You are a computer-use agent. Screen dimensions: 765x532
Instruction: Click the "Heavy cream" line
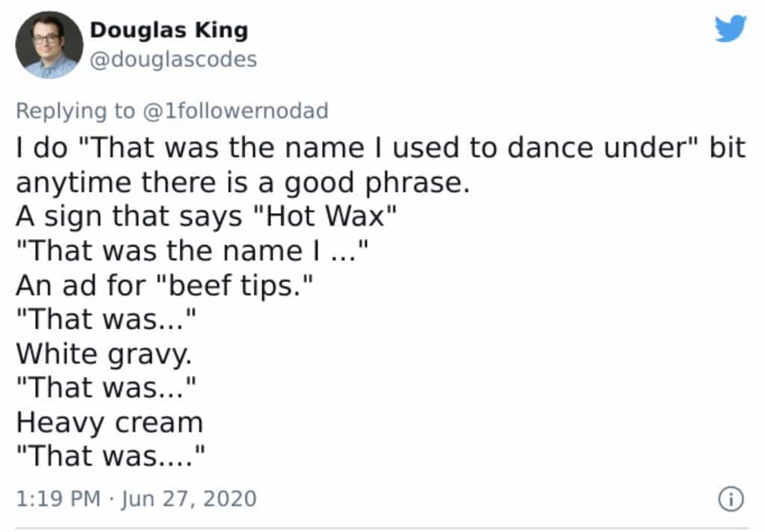coord(109,423)
